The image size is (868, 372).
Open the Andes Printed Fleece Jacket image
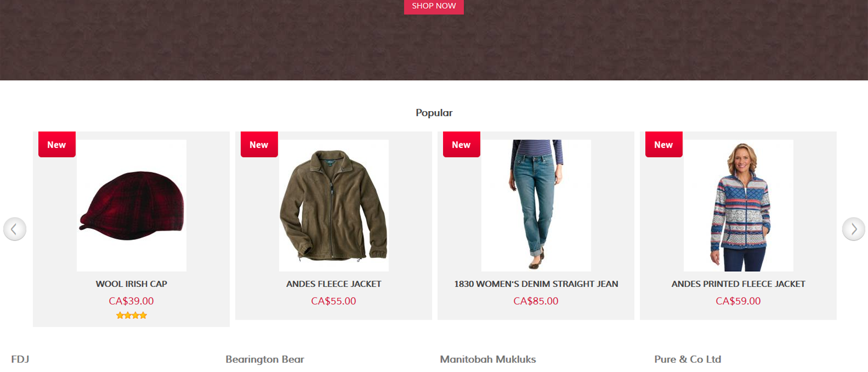click(738, 206)
